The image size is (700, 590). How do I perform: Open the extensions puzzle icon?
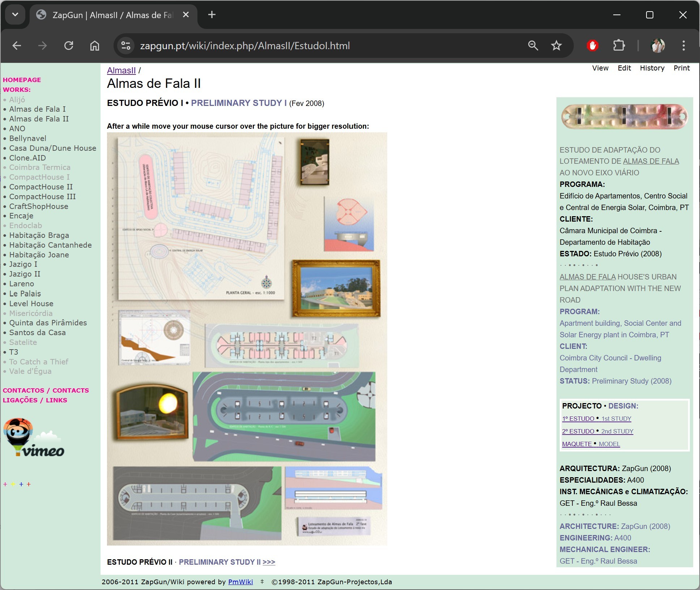[x=619, y=46]
